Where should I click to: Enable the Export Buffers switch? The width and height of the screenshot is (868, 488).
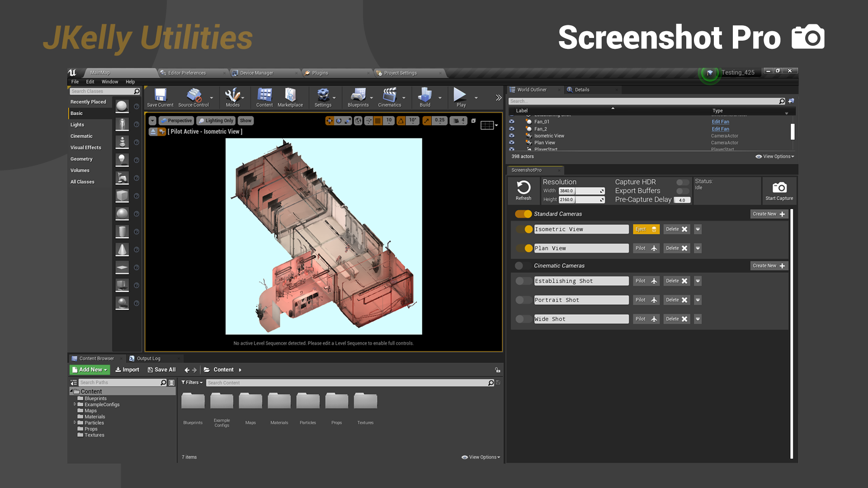[x=683, y=191]
